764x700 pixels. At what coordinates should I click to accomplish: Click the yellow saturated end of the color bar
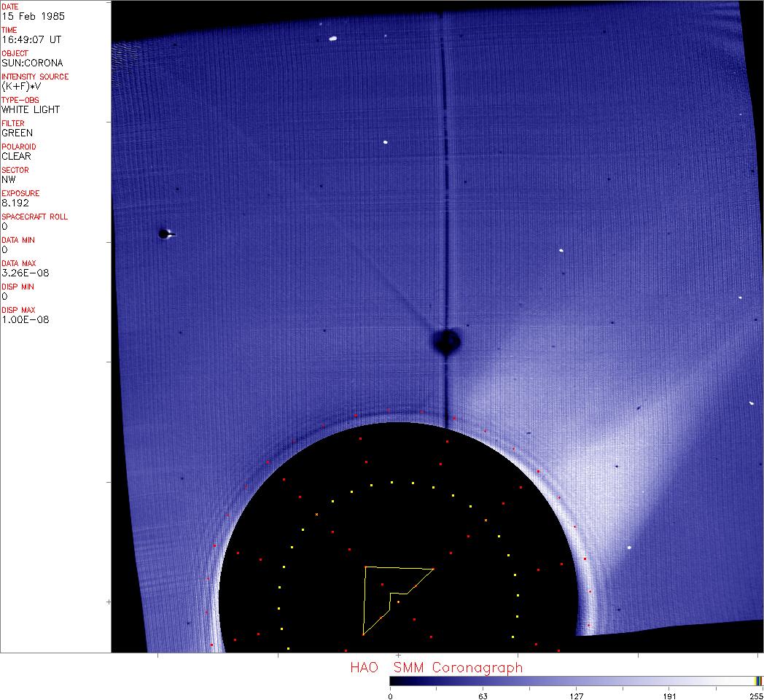pyautogui.click(x=758, y=680)
